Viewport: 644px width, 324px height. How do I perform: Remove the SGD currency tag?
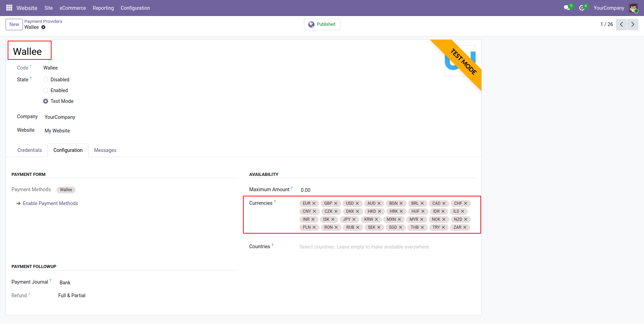click(401, 227)
